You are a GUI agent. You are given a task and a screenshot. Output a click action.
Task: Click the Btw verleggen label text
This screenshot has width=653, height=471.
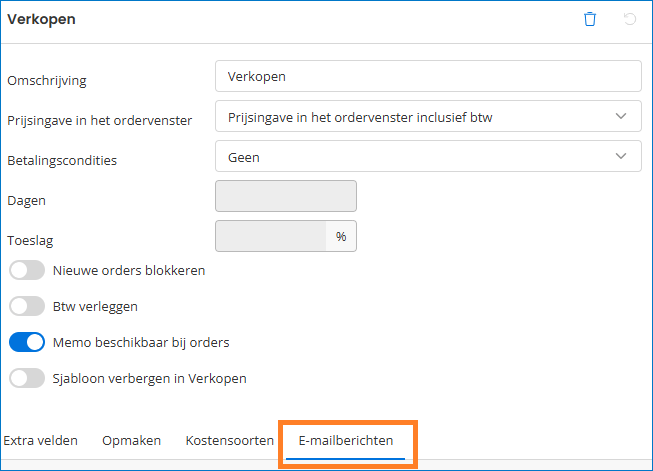click(x=96, y=306)
